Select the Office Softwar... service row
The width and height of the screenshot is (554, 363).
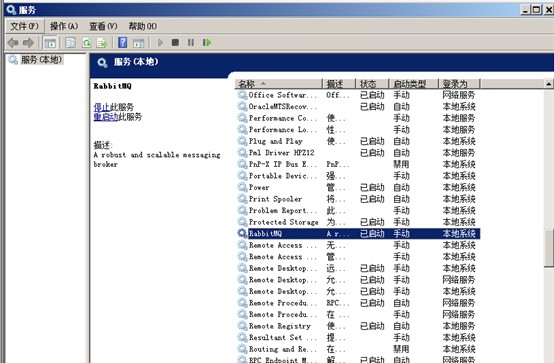click(x=358, y=95)
